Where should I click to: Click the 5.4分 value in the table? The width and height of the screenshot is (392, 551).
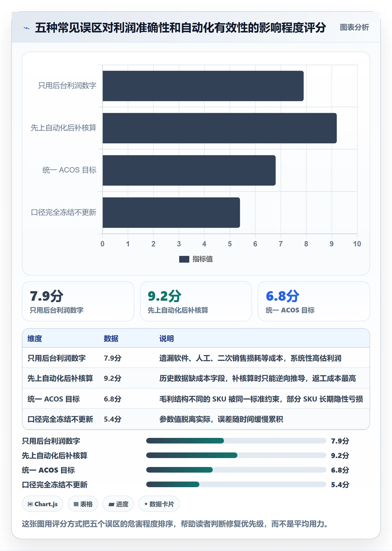click(x=113, y=419)
